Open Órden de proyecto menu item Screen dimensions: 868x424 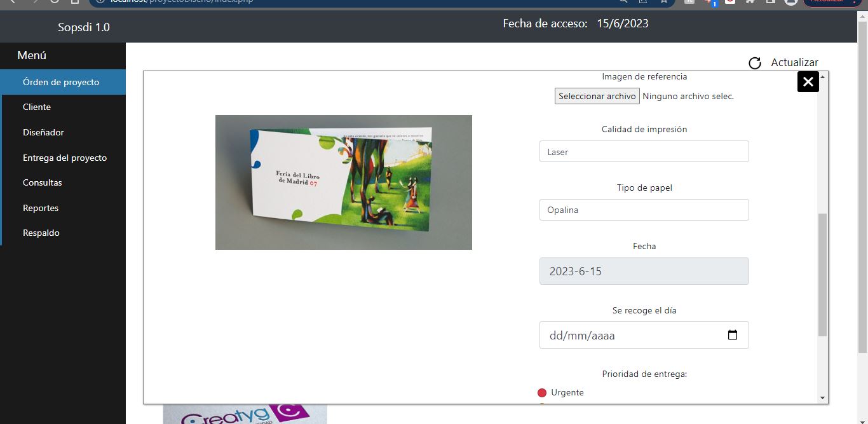[x=61, y=82]
